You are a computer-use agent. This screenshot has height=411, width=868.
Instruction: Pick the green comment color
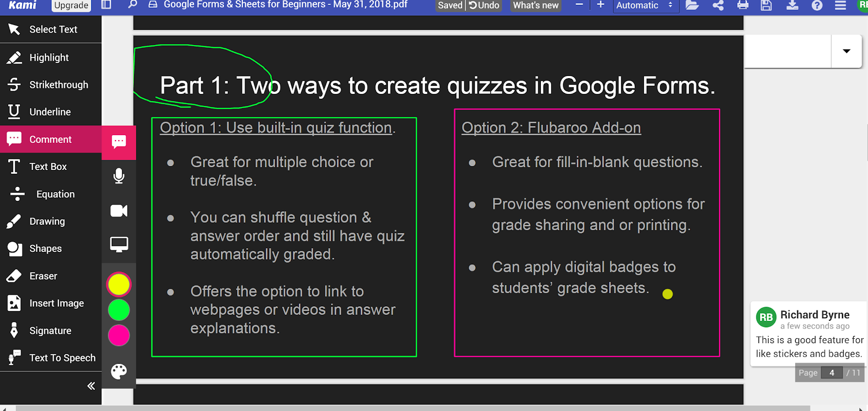[x=119, y=310]
